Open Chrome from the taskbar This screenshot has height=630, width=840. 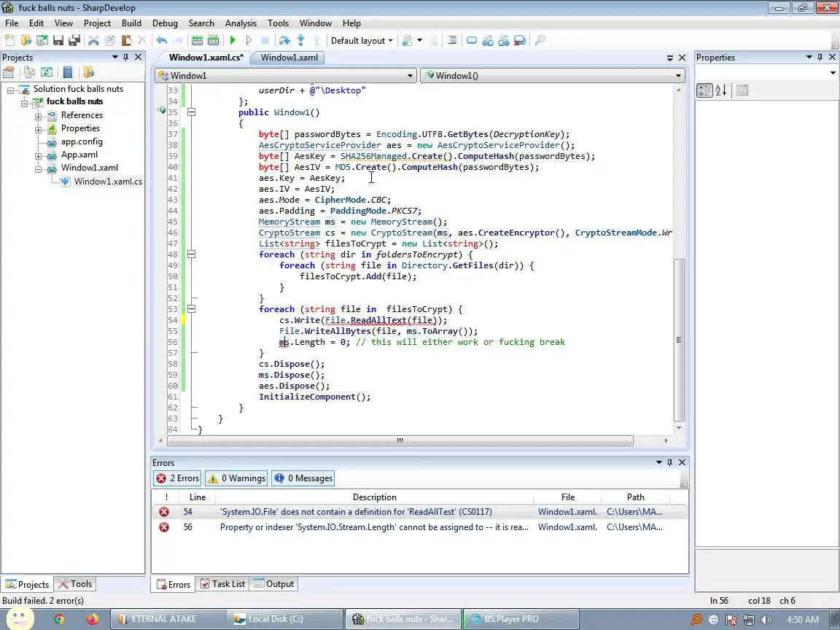[x=59, y=619]
